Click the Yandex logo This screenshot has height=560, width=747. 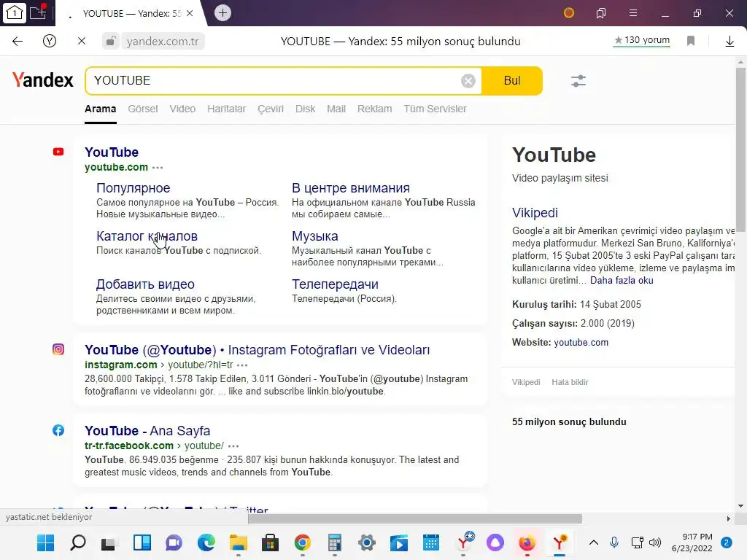click(43, 80)
